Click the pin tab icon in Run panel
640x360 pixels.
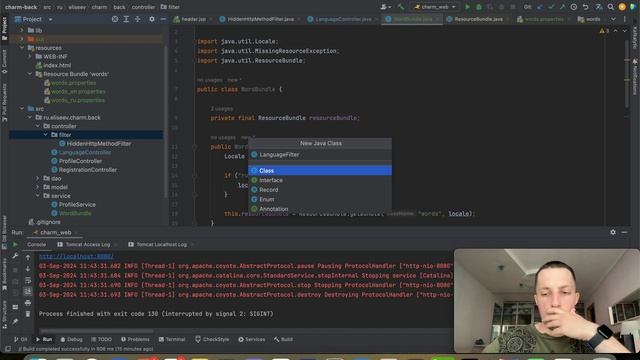15,322
